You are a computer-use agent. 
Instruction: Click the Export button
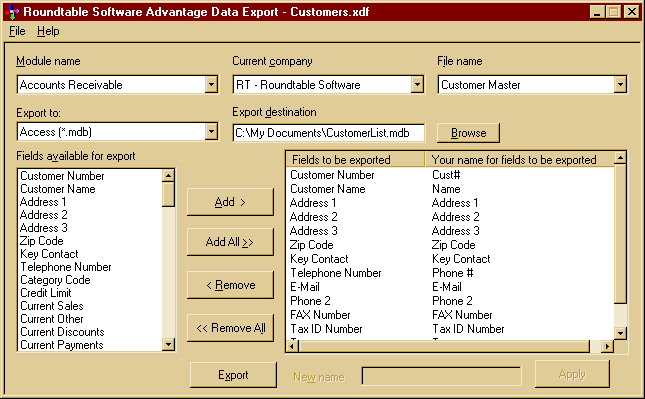click(x=233, y=375)
